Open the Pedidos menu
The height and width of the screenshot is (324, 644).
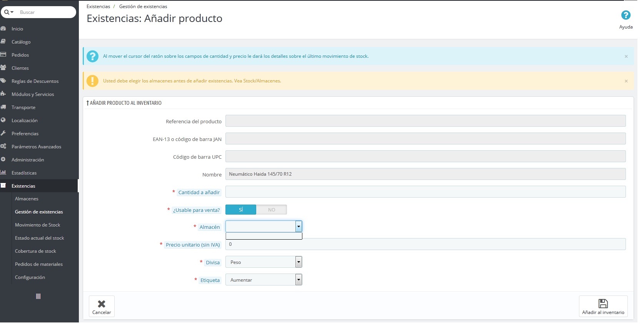pyautogui.click(x=20, y=55)
